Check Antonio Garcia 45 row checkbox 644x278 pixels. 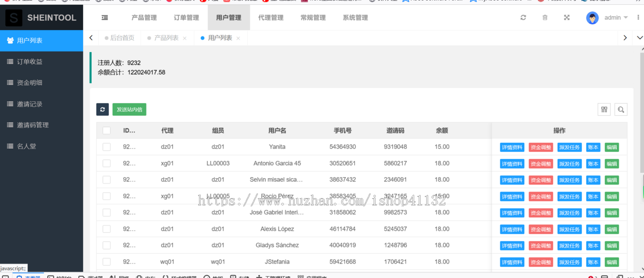(106, 163)
